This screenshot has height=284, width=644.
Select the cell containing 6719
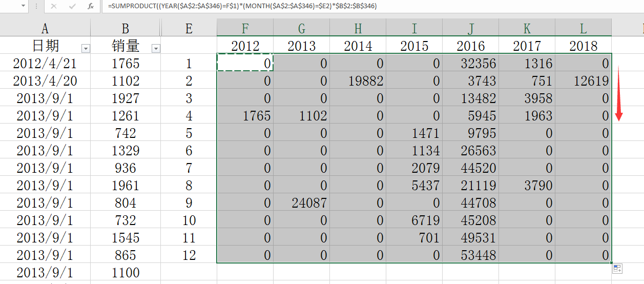(414, 220)
